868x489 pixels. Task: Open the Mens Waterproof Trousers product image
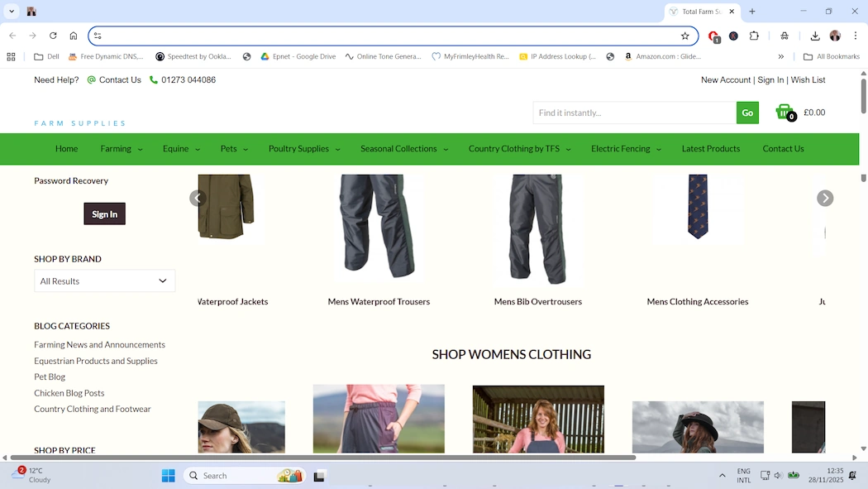[379, 229]
